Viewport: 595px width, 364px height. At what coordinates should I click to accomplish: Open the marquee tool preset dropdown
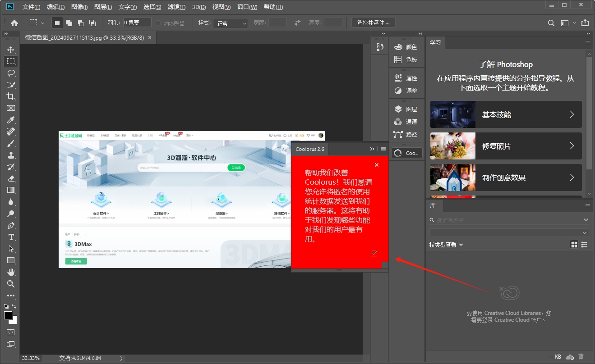point(37,23)
